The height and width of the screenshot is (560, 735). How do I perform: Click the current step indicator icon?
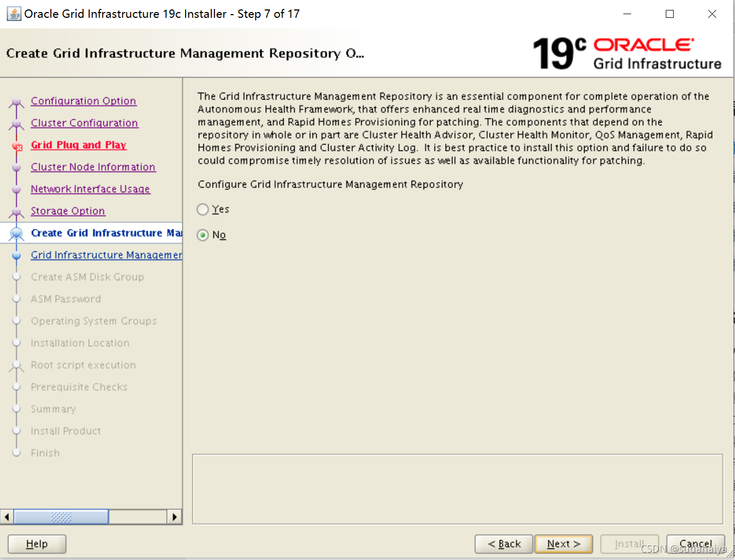click(x=17, y=233)
